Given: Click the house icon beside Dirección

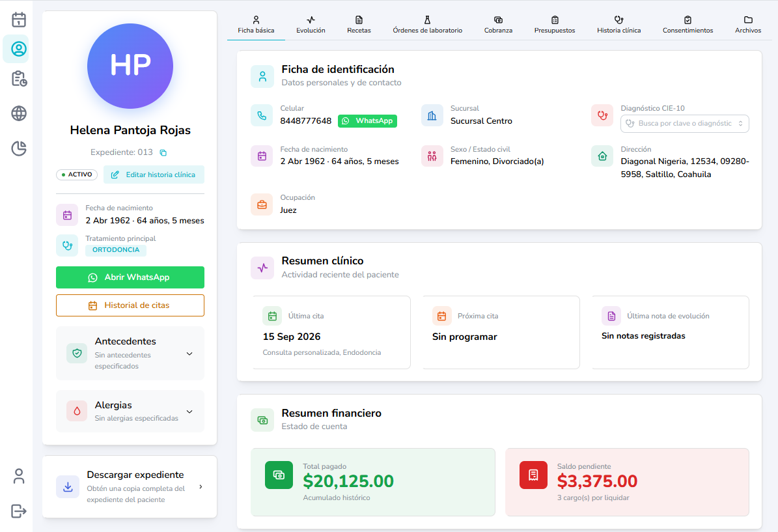Looking at the screenshot, I should pos(602,156).
